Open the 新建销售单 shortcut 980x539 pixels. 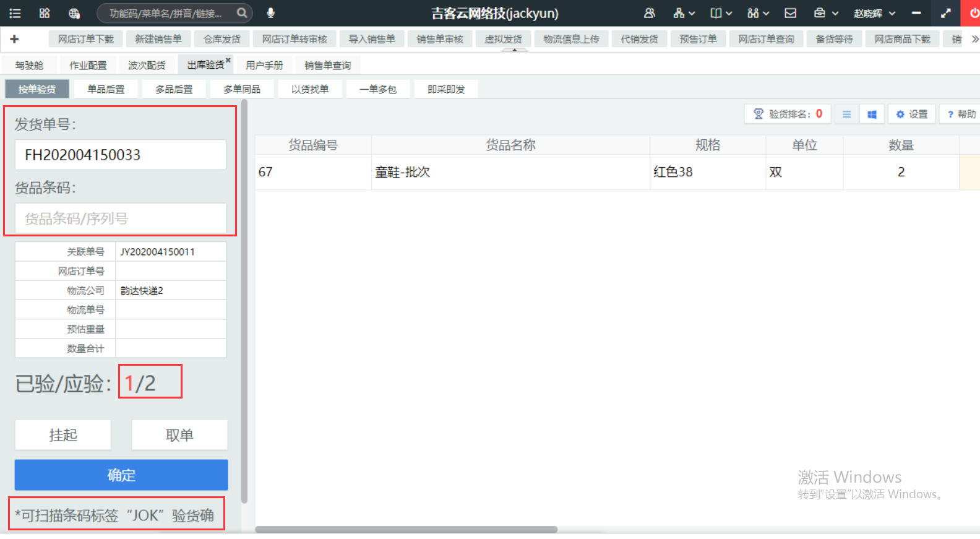(x=158, y=39)
